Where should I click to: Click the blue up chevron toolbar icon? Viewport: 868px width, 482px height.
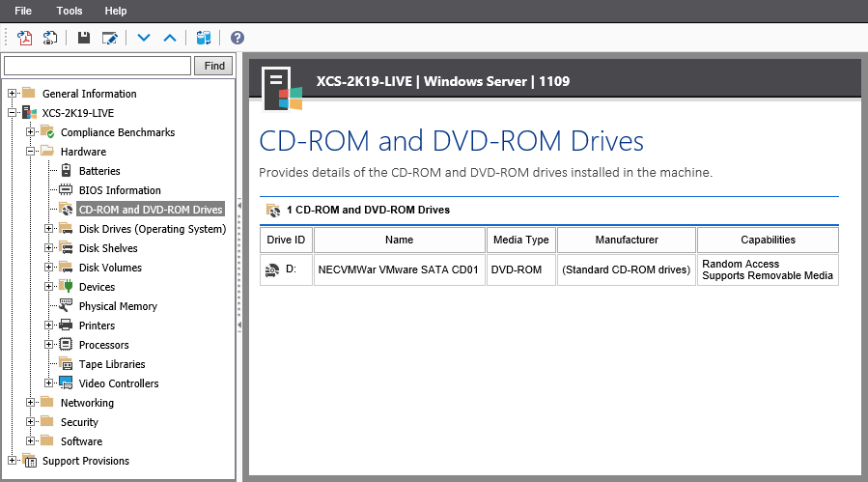pyautogui.click(x=170, y=38)
